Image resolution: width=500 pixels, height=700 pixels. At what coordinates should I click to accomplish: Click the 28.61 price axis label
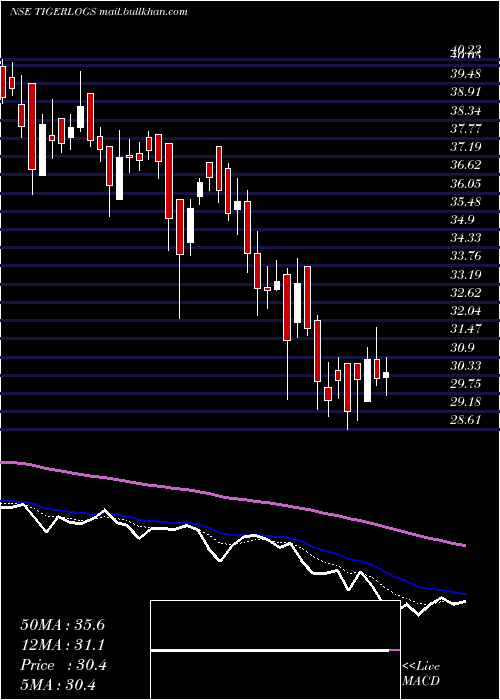[465, 420]
